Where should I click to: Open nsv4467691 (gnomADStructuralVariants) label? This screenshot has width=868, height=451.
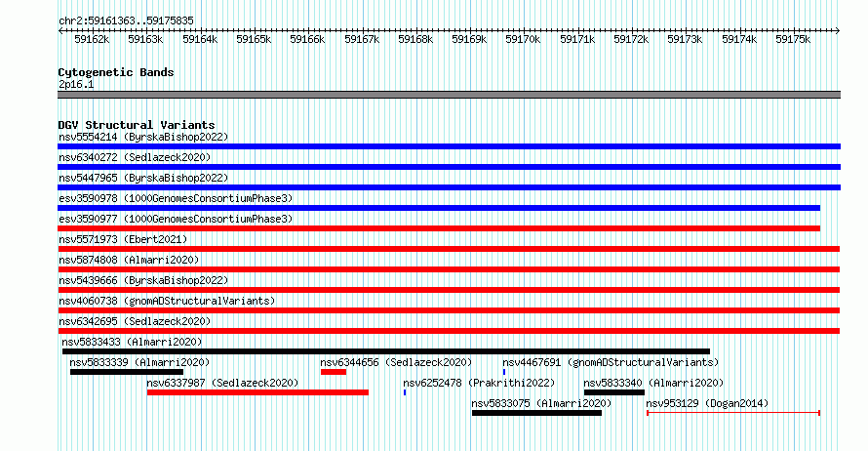click(x=611, y=362)
